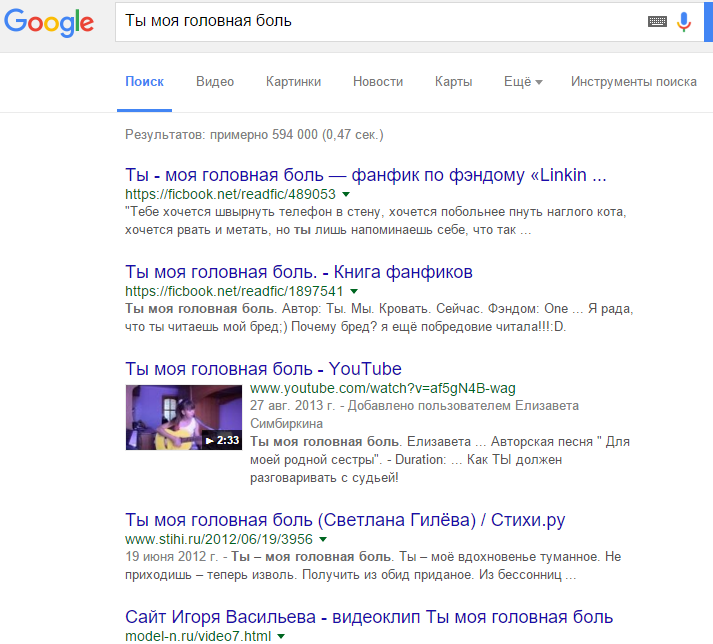Click the www.youtube.com/watch?v=af5gN4B-wag URL
Screen dimensions: 713x644
pos(382,388)
